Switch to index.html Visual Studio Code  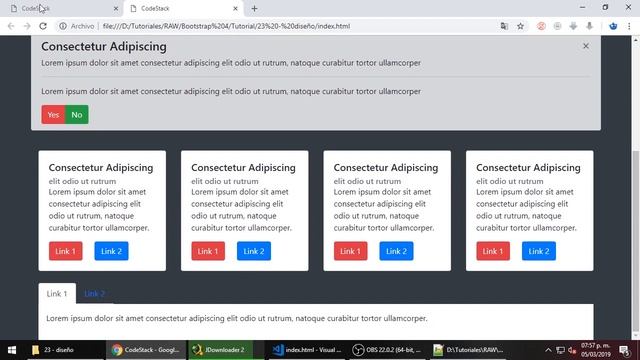pos(307,350)
